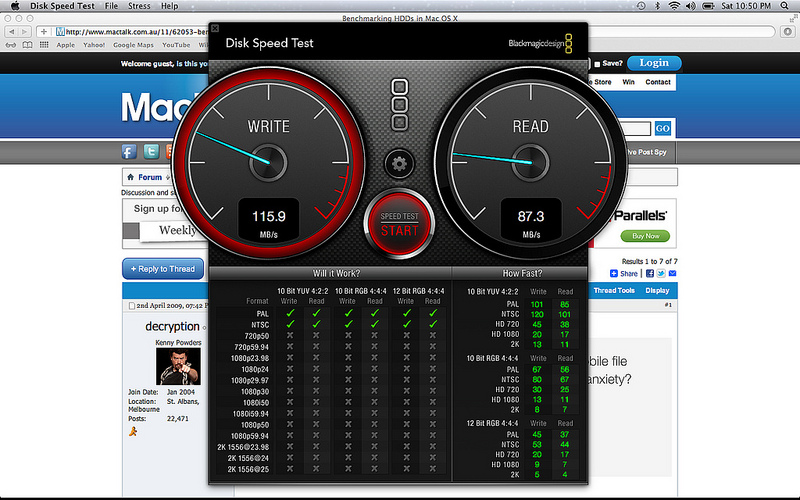Image resolution: width=800 pixels, height=500 pixels.
Task: Click the WRITE speed gauge
Action: (x=269, y=162)
